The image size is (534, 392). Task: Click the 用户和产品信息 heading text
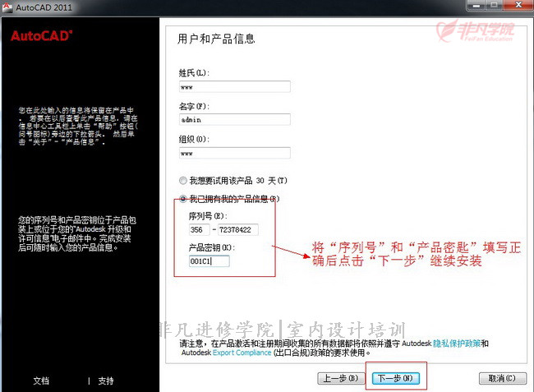pyautogui.click(x=216, y=39)
